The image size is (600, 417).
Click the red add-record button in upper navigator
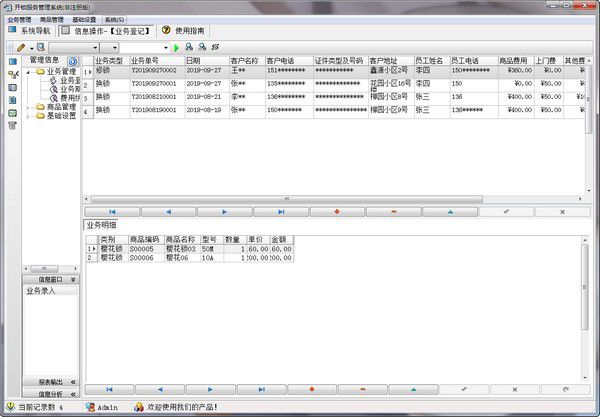pyautogui.click(x=337, y=212)
